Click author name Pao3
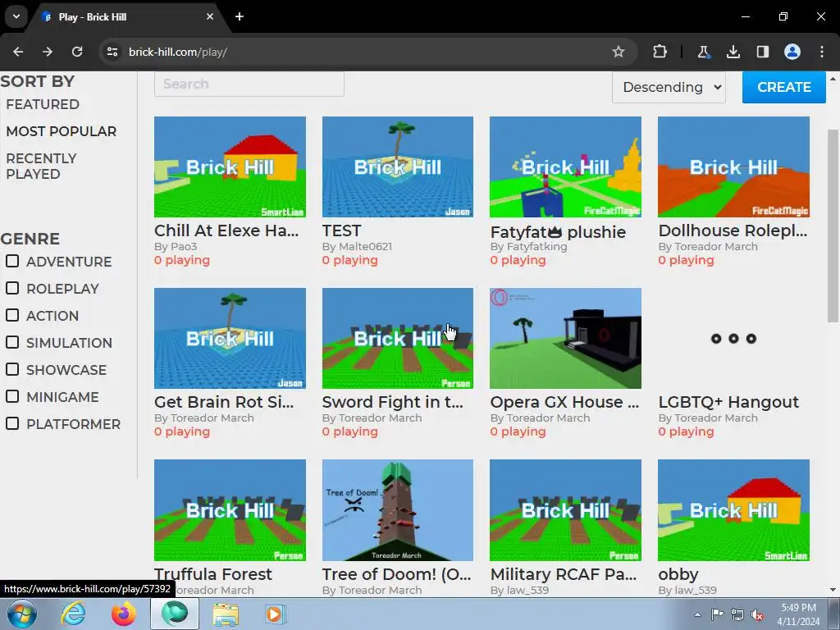840x630 pixels. [184, 246]
